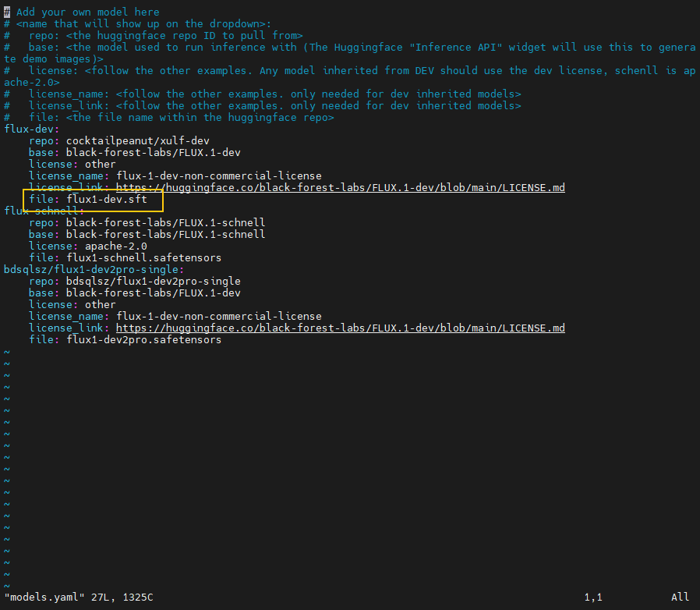The height and width of the screenshot is (610, 700).
Task: Click comment '# file: <the file name within...'
Action: pyautogui.click(x=168, y=118)
